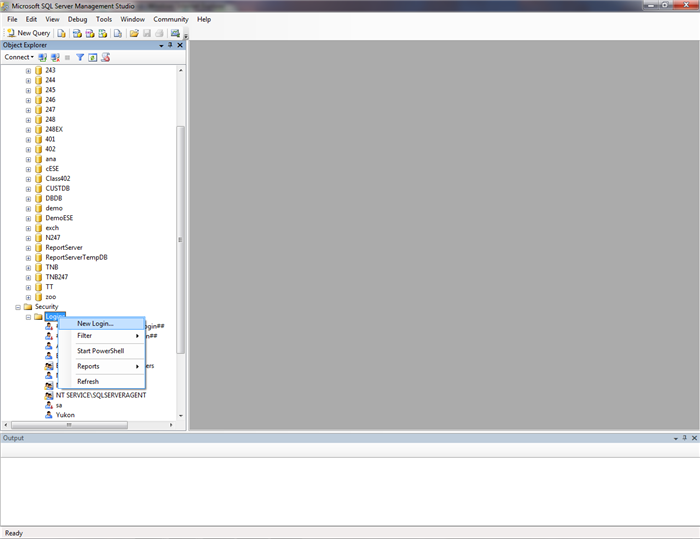Open Database Engine Query icon

(61, 33)
